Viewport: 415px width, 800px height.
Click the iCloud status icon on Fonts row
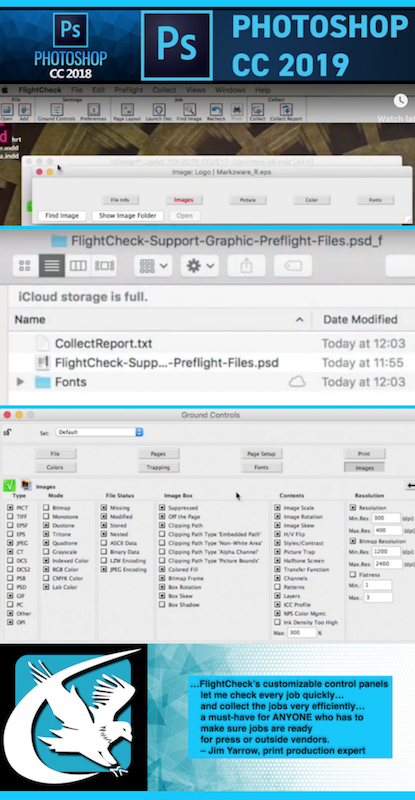[297, 382]
